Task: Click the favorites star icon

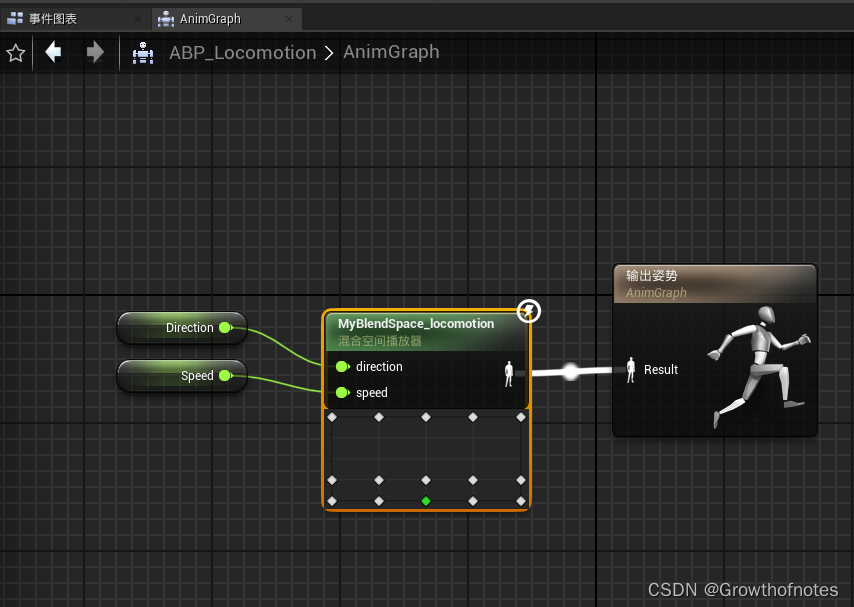Action: click(15, 53)
